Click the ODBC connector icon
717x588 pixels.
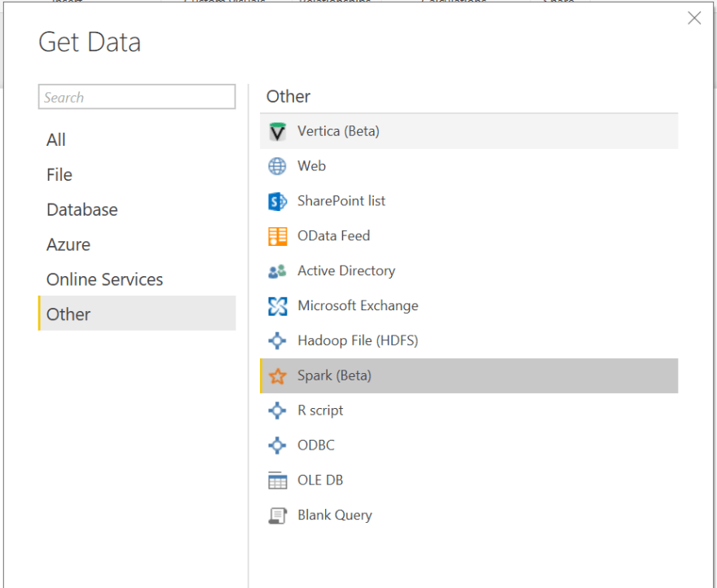click(277, 445)
